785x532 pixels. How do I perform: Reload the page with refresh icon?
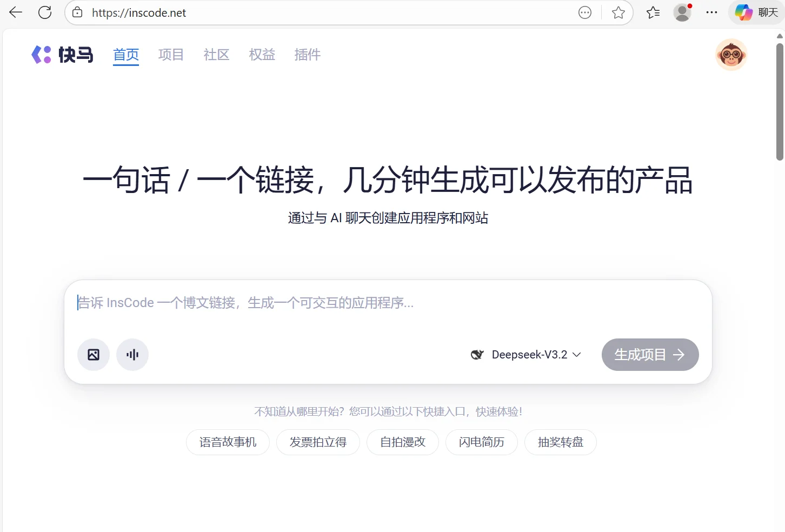coord(45,12)
